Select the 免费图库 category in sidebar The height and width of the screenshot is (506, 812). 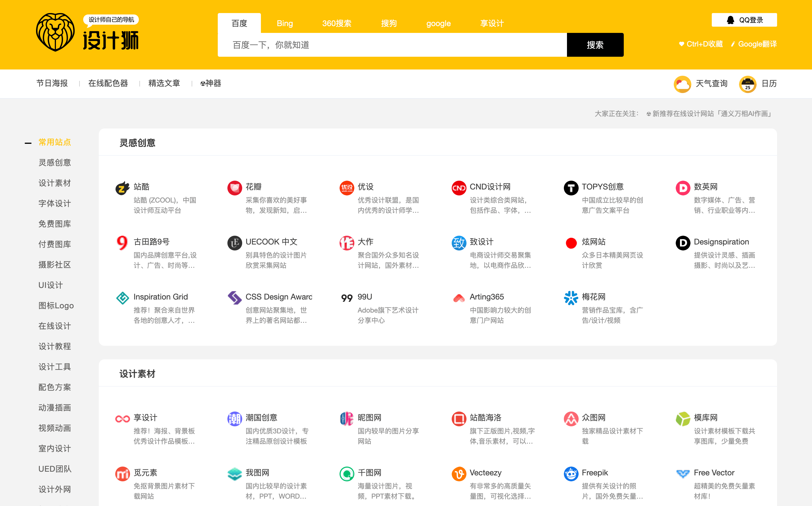[x=55, y=224]
